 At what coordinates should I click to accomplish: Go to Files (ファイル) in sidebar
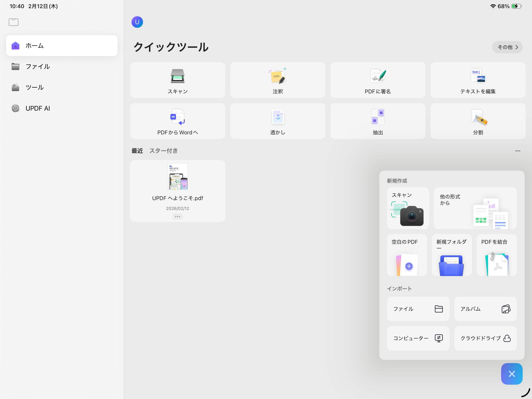coord(38,67)
